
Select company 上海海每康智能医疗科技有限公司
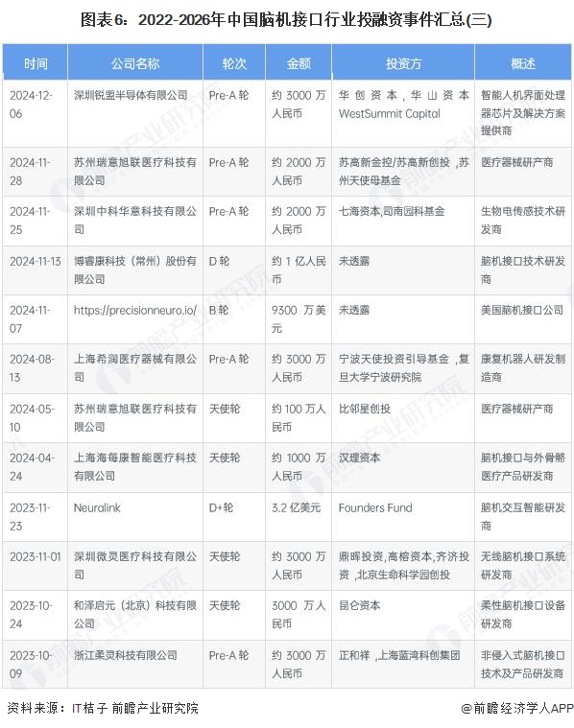pyautogui.click(x=134, y=467)
